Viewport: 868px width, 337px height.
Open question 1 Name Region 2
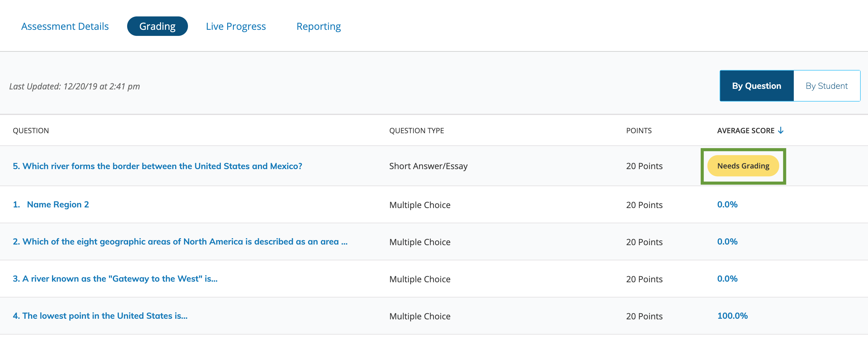point(51,205)
